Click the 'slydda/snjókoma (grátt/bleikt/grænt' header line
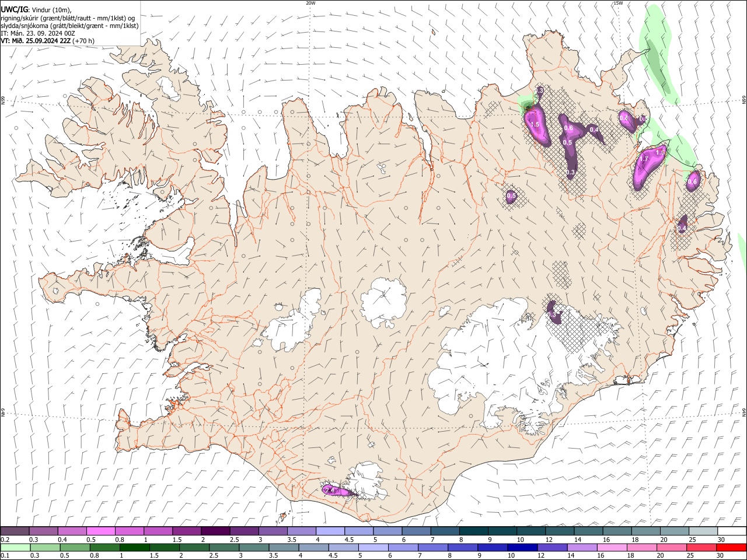The width and height of the screenshot is (747, 560). coord(69,26)
